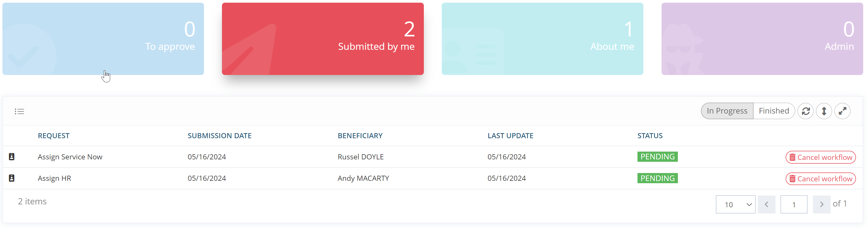Select the To approve card
The height and width of the screenshot is (229, 868).
point(103,39)
